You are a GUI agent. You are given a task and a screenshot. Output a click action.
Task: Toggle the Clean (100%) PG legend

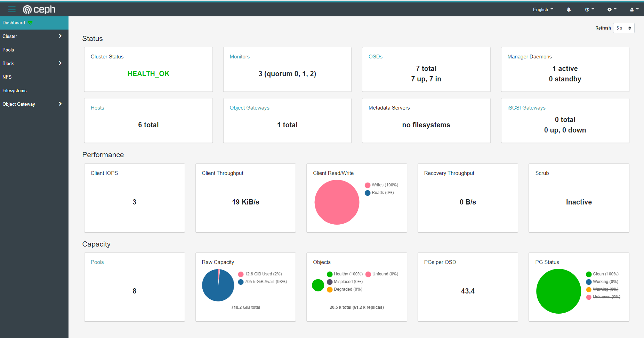(x=602, y=274)
